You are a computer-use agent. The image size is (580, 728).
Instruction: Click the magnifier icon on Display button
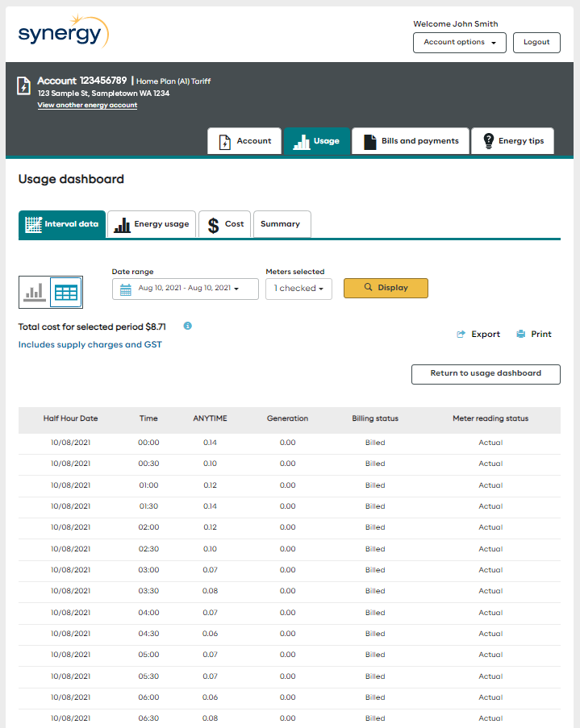368,287
